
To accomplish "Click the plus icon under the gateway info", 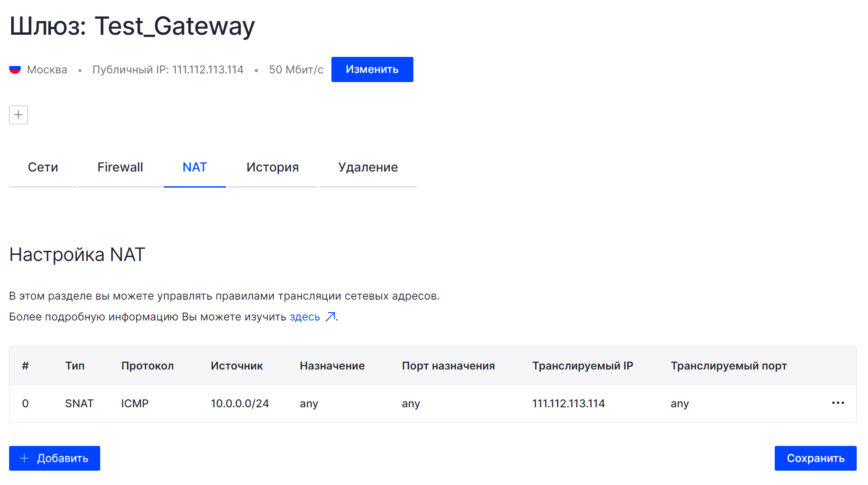I will coord(18,115).
